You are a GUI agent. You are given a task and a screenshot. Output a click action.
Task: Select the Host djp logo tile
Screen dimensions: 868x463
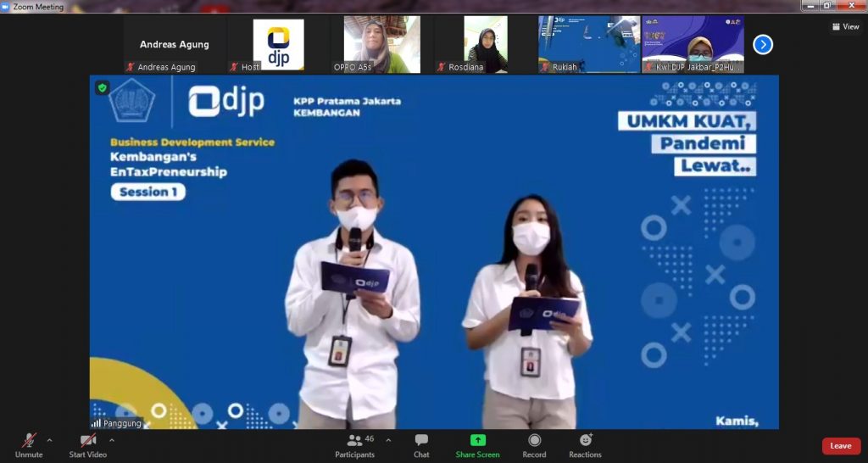coord(278,44)
